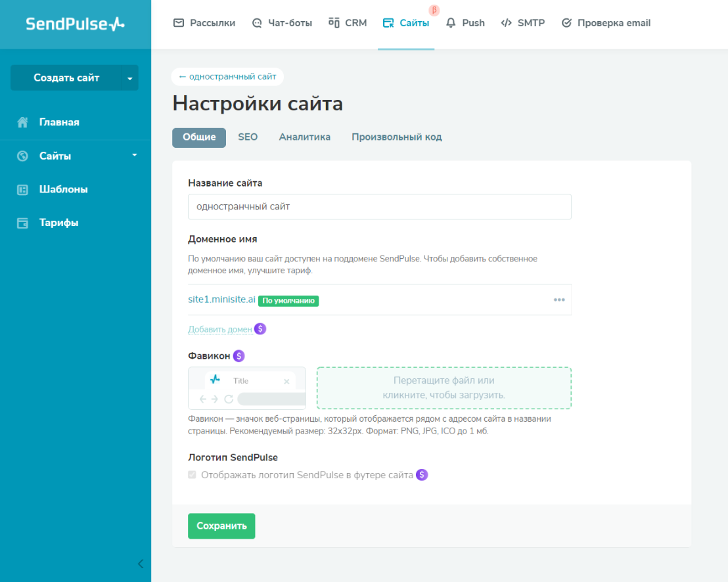Click the checkmark icon next to Проверка email

(x=566, y=23)
